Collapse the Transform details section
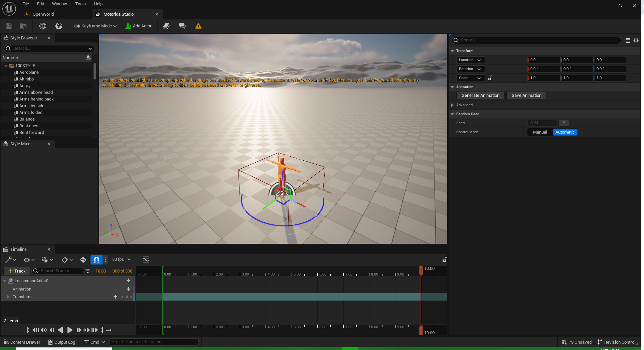Screen dimensions: 644x350 coord(453,51)
